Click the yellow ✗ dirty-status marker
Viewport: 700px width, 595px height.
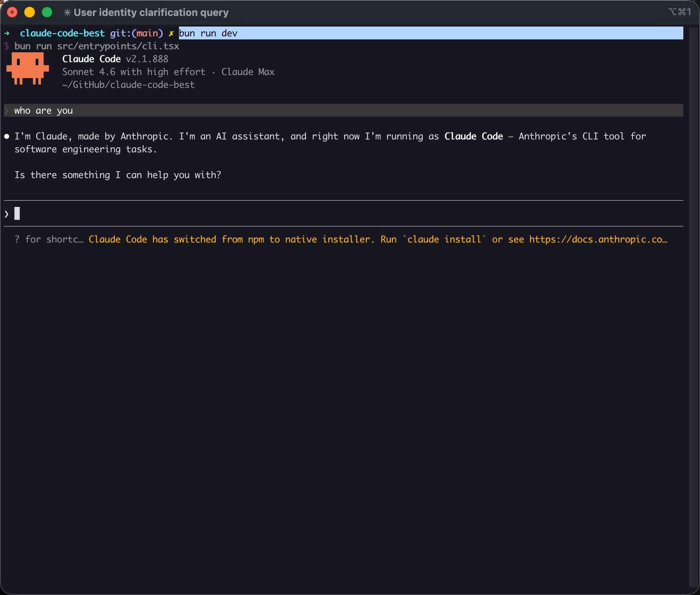(x=171, y=33)
